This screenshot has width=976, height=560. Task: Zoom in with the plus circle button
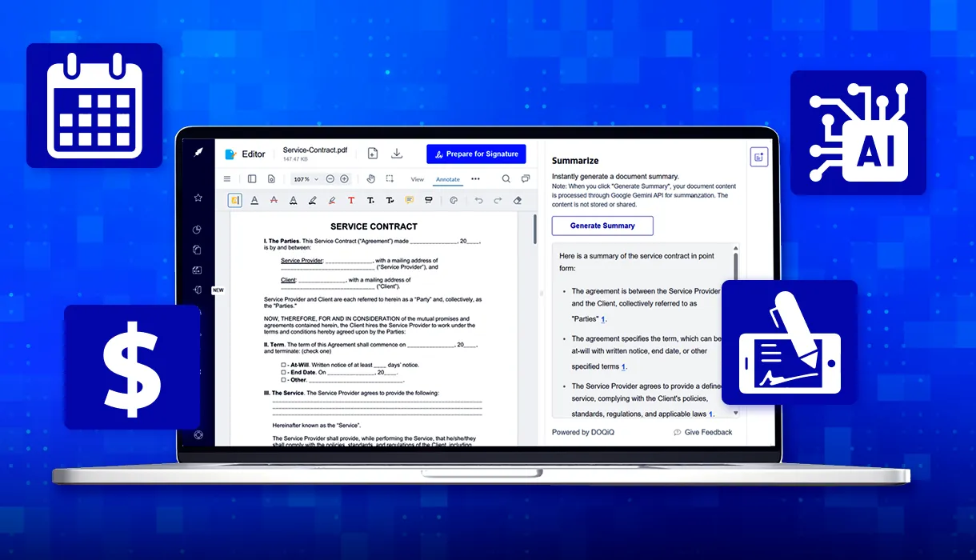344,179
